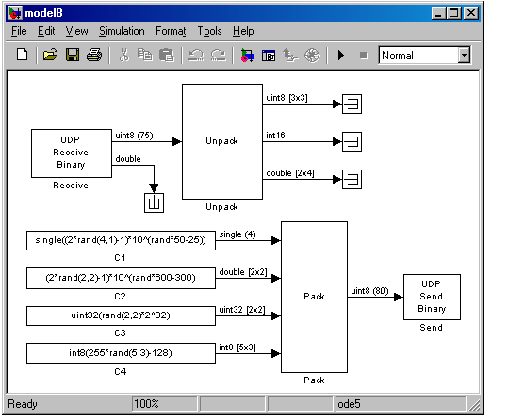The width and height of the screenshot is (524, 420).
Task: Print the model using the printer icon
Action: 94,55
